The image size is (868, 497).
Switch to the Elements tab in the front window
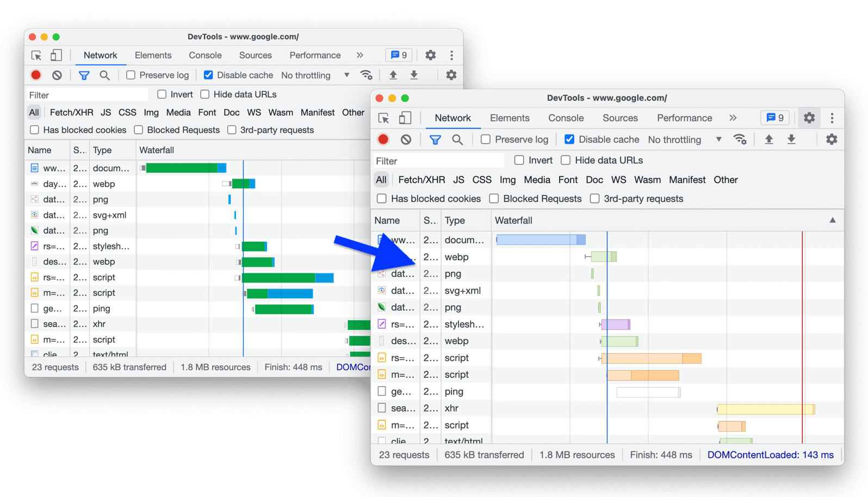click(x=509, y=118)
